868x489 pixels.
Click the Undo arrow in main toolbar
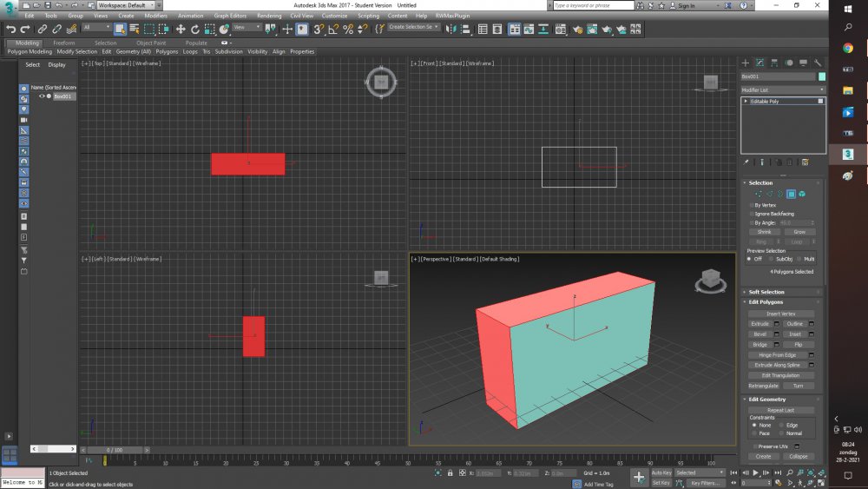[10, 29]
